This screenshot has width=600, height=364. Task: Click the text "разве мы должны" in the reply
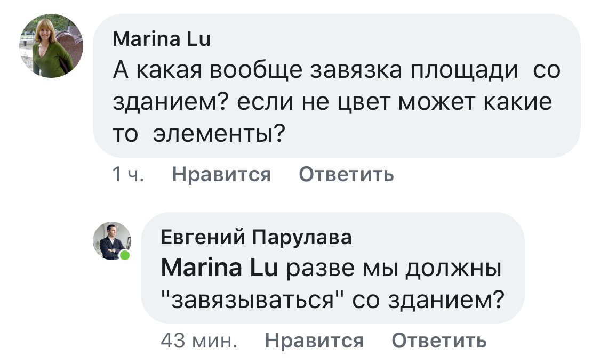pyautogui.click(x=395, y=269)
